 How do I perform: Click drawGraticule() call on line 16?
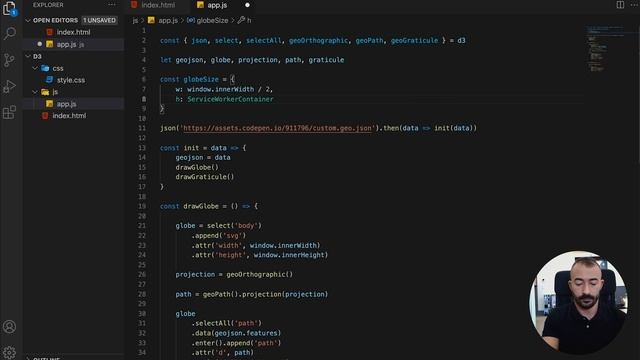coord(205,177)
